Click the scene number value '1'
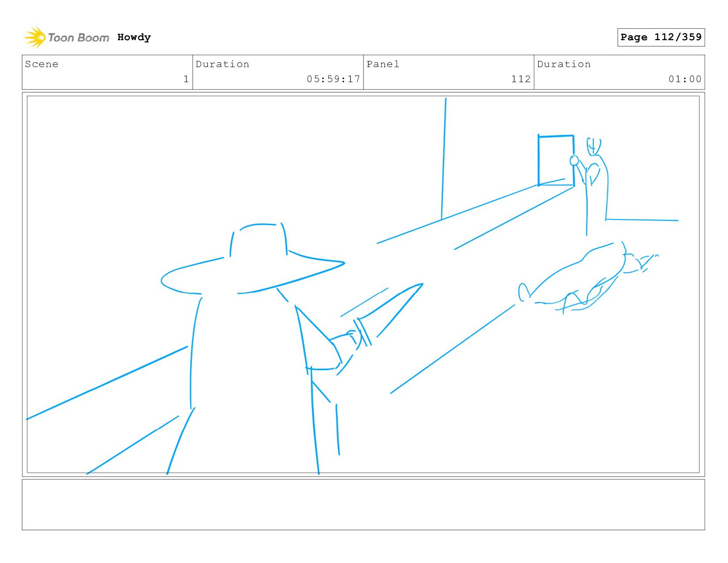This screenshot has width=728, height=563. click(x=186, y=79)
